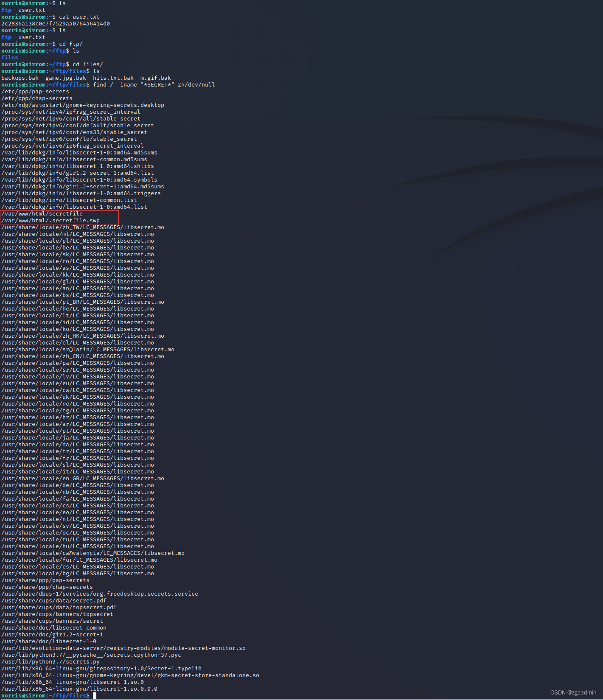Click the sr@latin libsecret.mo locale path
The image size is (603, 700).
click(88, 350)
